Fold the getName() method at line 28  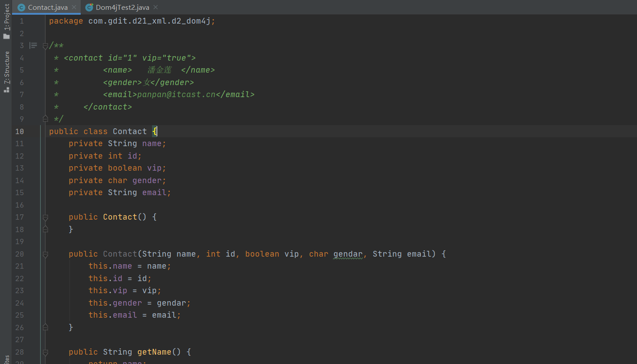[x=45, y=352]
